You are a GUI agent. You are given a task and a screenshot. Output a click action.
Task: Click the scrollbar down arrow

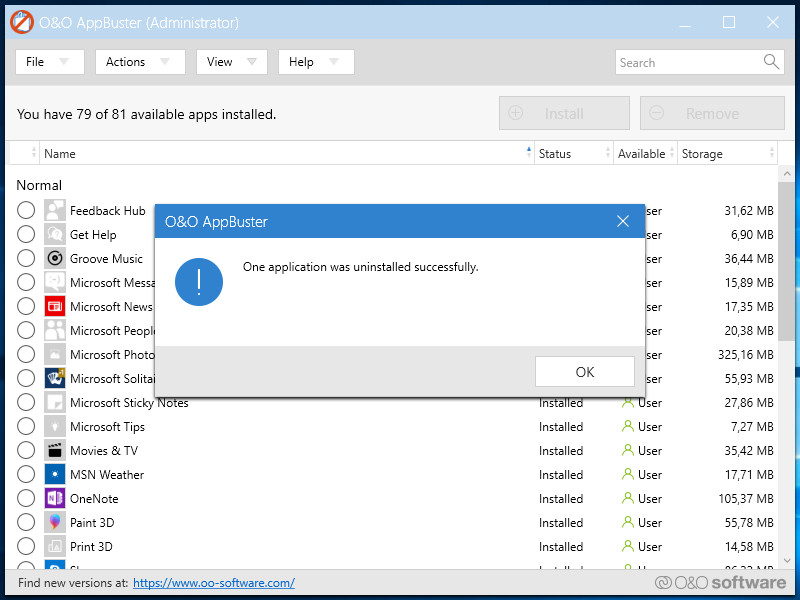click(x=787, y=561)
